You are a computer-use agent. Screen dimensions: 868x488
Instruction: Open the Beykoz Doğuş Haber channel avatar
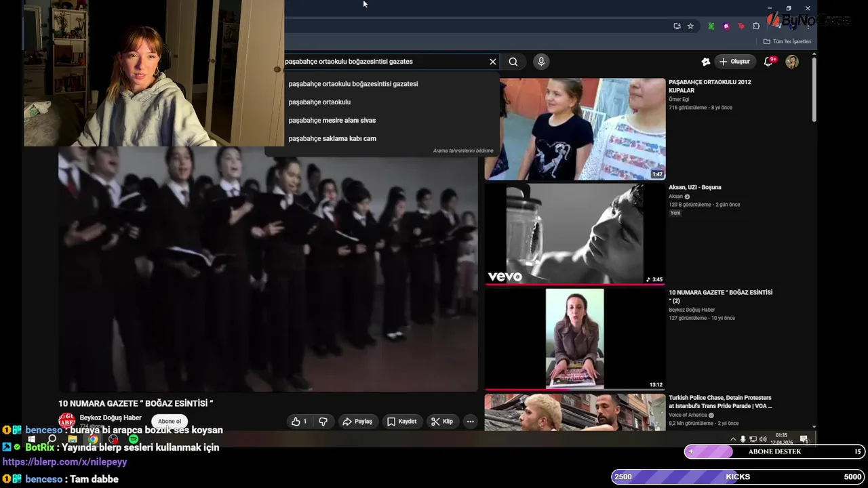66,421
